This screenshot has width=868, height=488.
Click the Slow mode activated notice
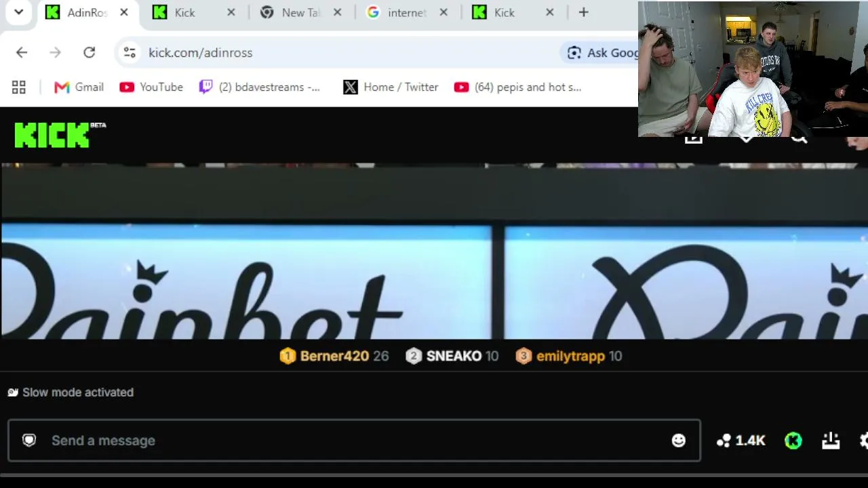click(x=71, y=392)
